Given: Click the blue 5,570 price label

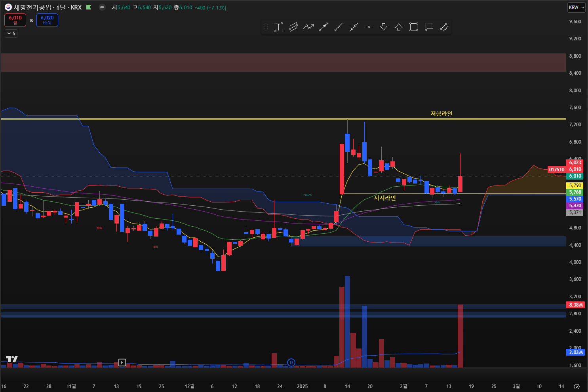Looking at the screenshot, I should point(575,199).
